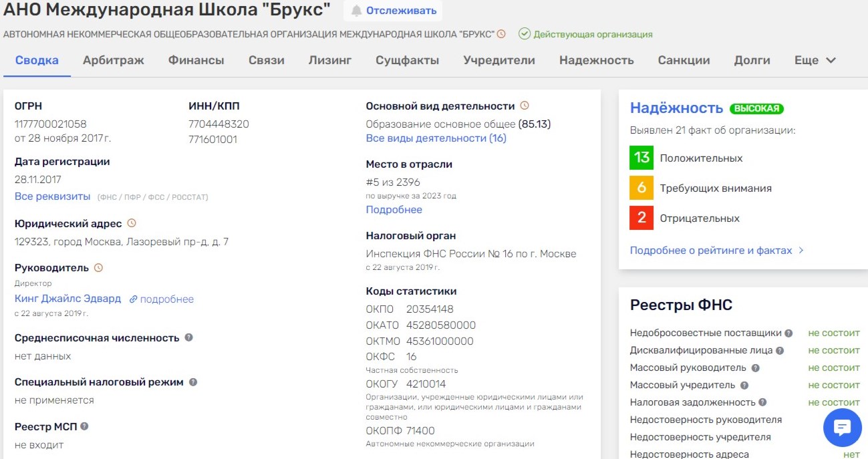Viewport: 868px width, 459px height.
Task: Click the clock icon beside Руководитель
Action: 99,267
